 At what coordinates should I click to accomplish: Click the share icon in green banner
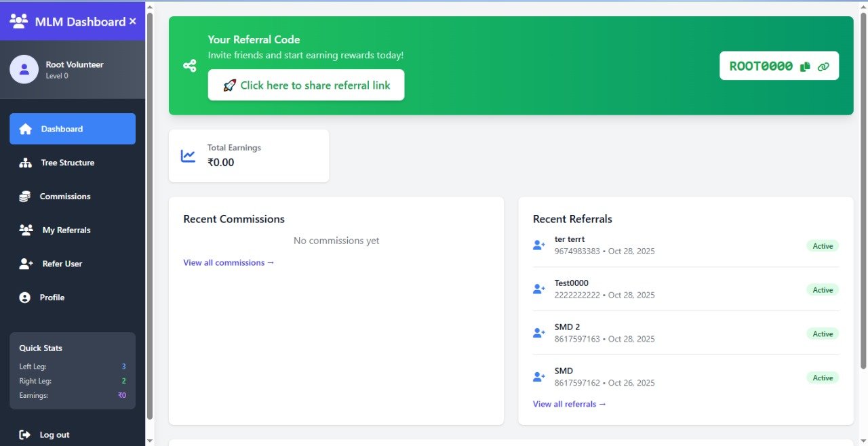click(190, 66)
